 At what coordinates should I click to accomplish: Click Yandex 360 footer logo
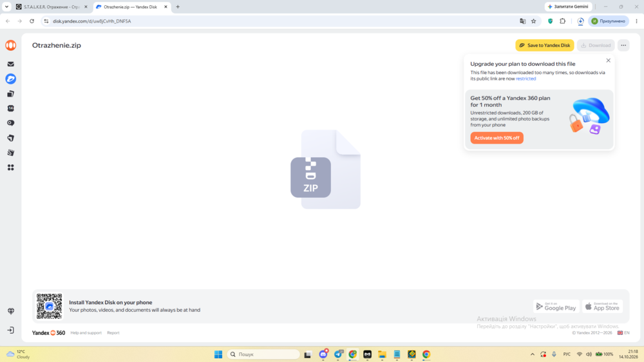point(48,333)
